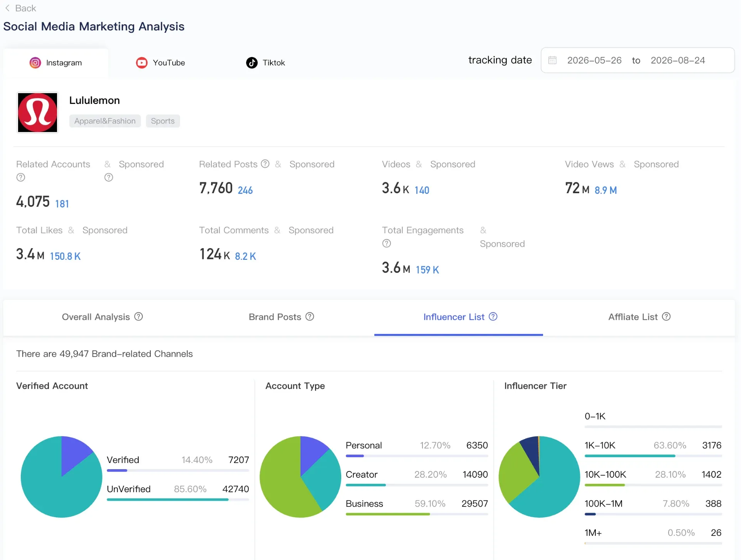The width and height of the screenshot is (741, 560).
Task: Open help icon under Related Accounts
Action: (x=21, y=177)
